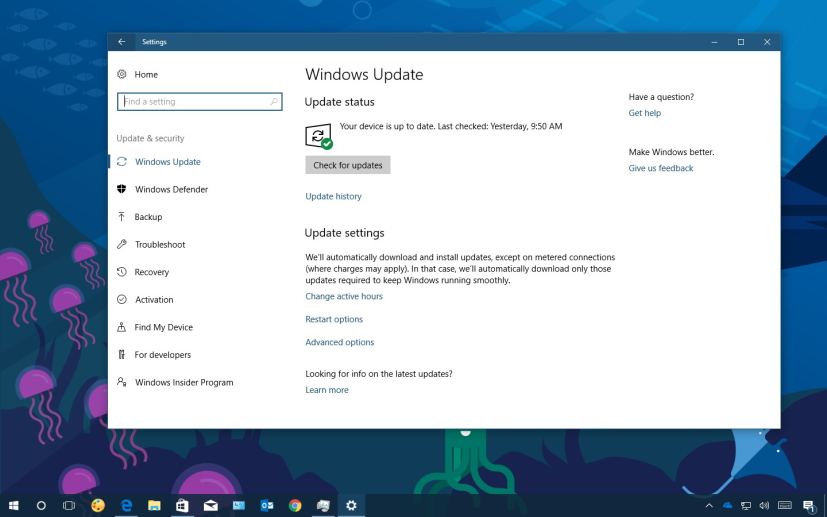Screen dimensions: 827x517
Task: Click the volume speaker tray icon
Action: point(764,506)
